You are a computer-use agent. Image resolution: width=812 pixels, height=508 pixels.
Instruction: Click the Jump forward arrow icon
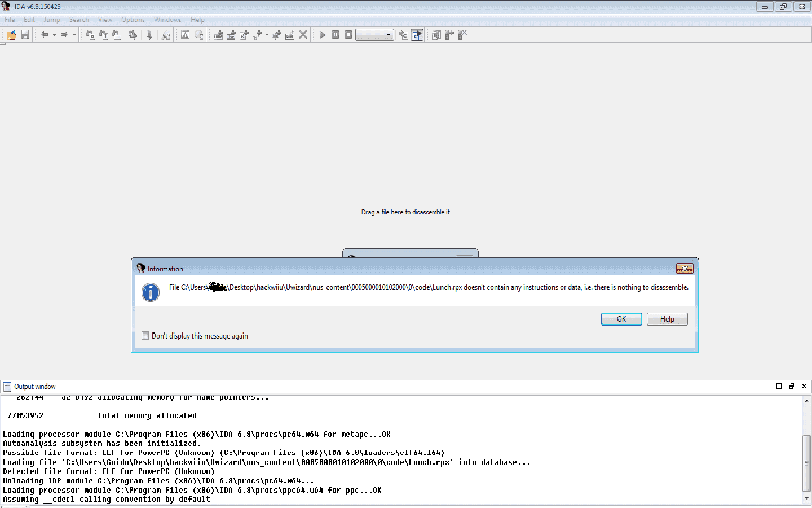(64, 34)
